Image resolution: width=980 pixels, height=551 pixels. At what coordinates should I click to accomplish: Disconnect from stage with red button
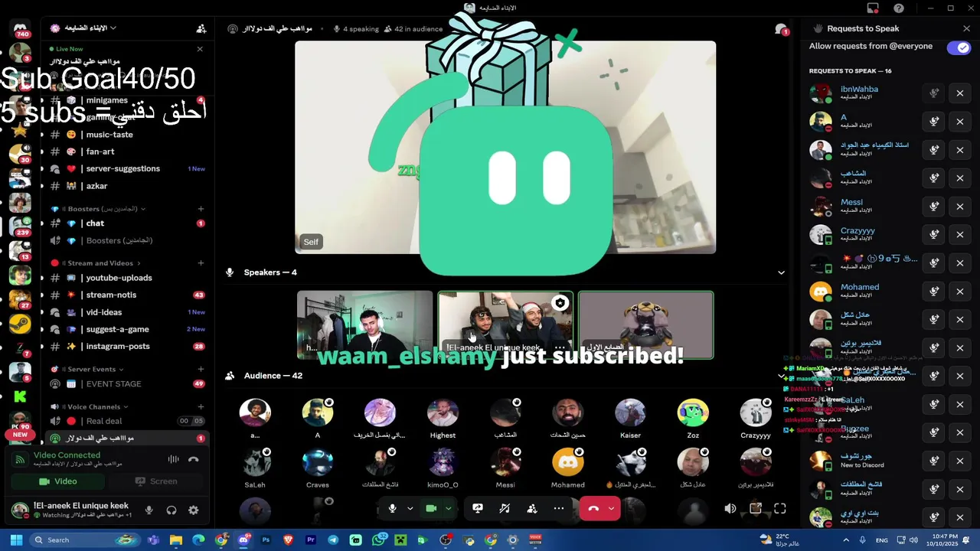click(x=593, y=508)
